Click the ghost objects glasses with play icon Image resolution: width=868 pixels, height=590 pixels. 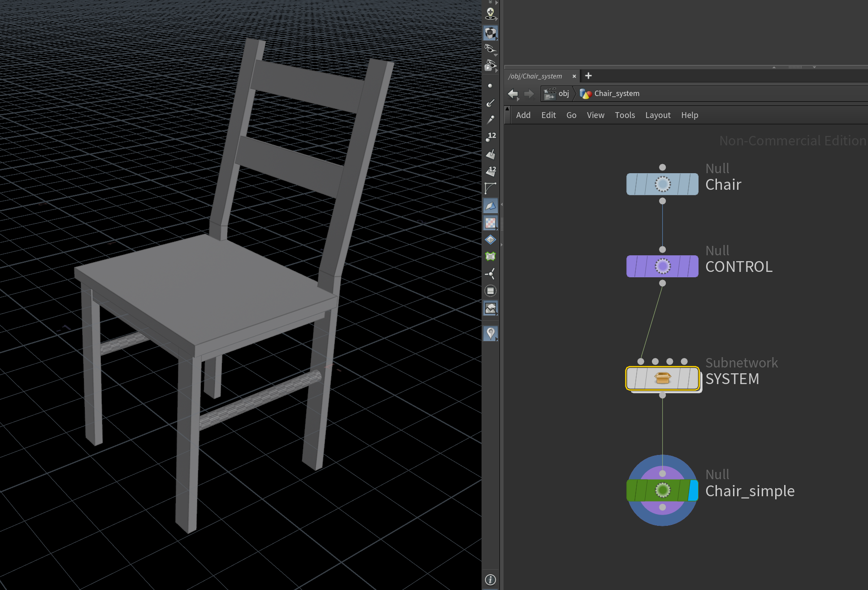(490, 66)
